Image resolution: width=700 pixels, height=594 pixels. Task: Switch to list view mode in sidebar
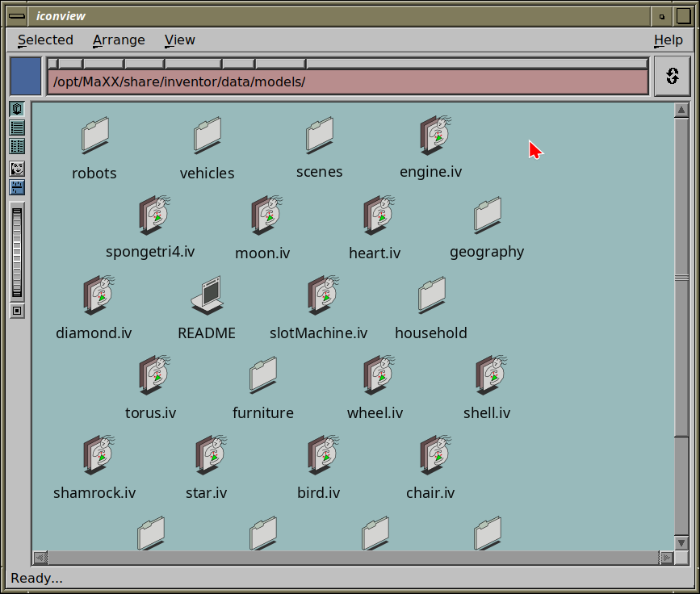pos(17,128)
